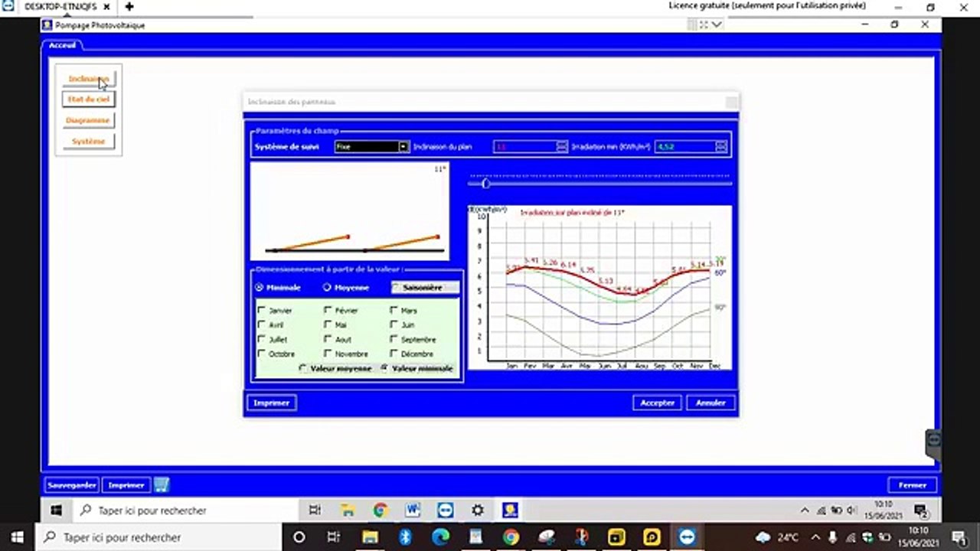Image resolution: width=980 pixels, height=551 pixels.
Task: Click Annuler in the inclination dialog
Action: [710, 403]
